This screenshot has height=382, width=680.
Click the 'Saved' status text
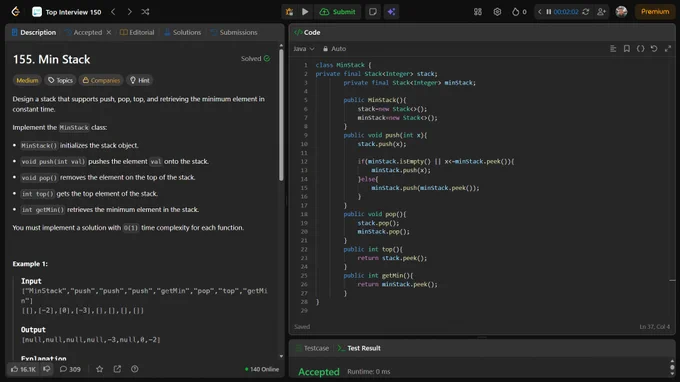click(x=302, y=326)
